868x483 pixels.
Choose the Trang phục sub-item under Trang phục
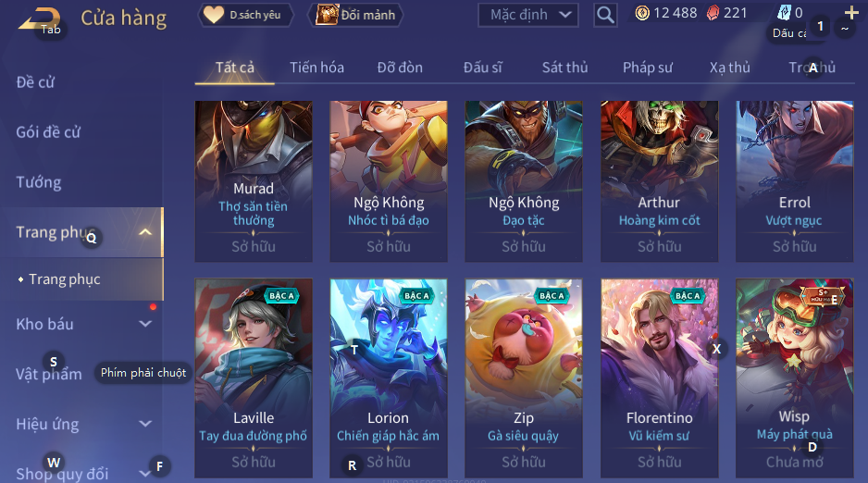[x=65, y=279]
